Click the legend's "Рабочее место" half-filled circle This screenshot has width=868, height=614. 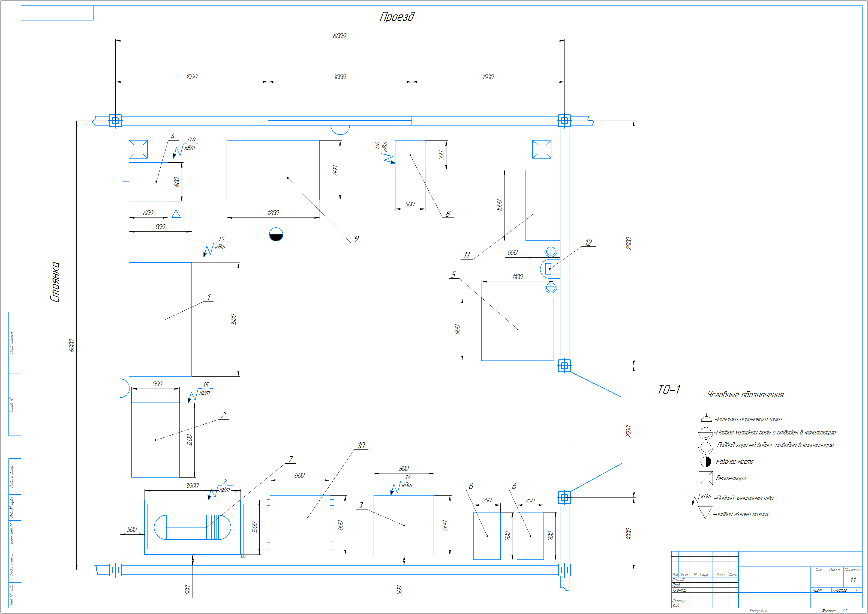point(705,461)
